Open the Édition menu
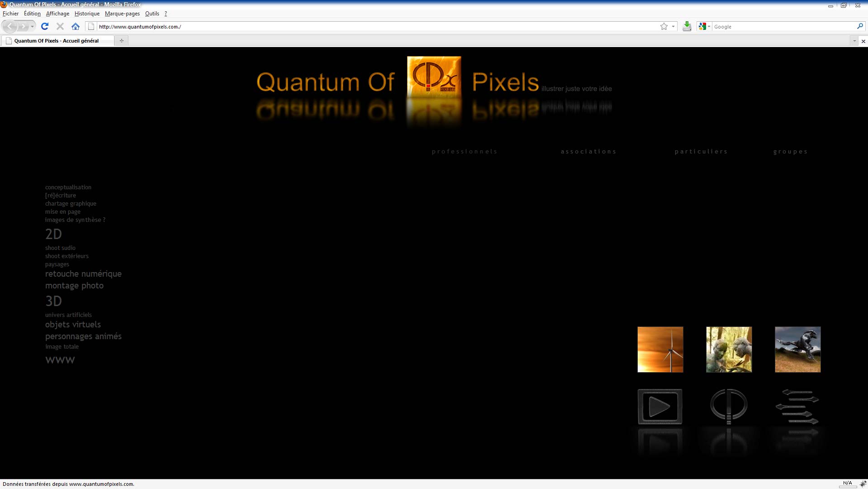 [32, 14]
